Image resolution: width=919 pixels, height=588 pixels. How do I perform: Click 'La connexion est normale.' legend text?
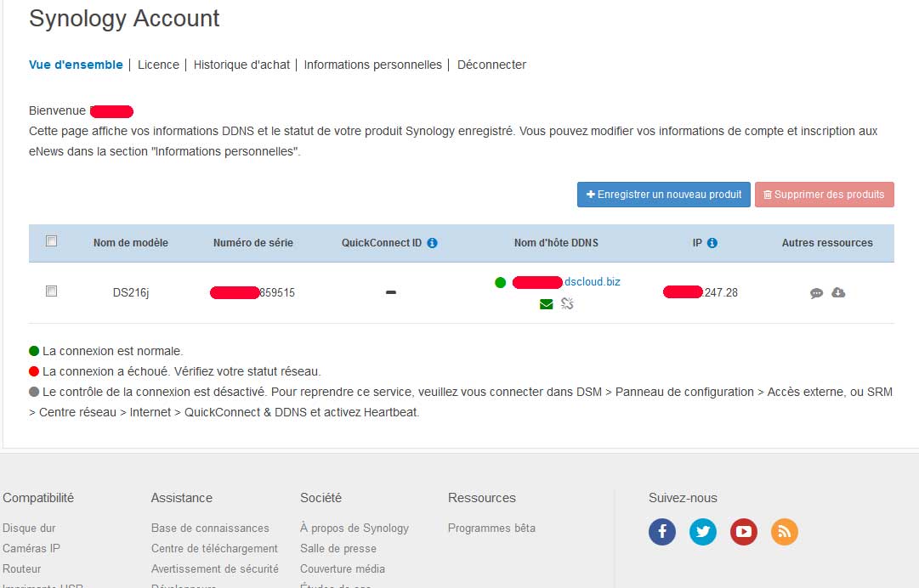click(x=113, y=352)
